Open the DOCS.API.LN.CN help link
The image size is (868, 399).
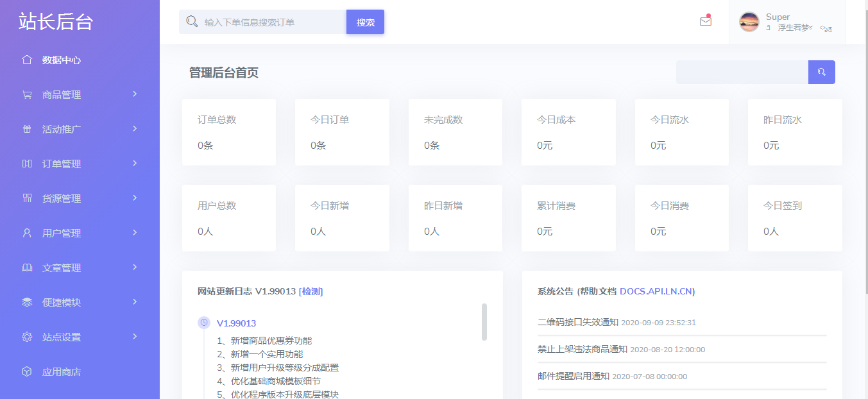point(656,291)
